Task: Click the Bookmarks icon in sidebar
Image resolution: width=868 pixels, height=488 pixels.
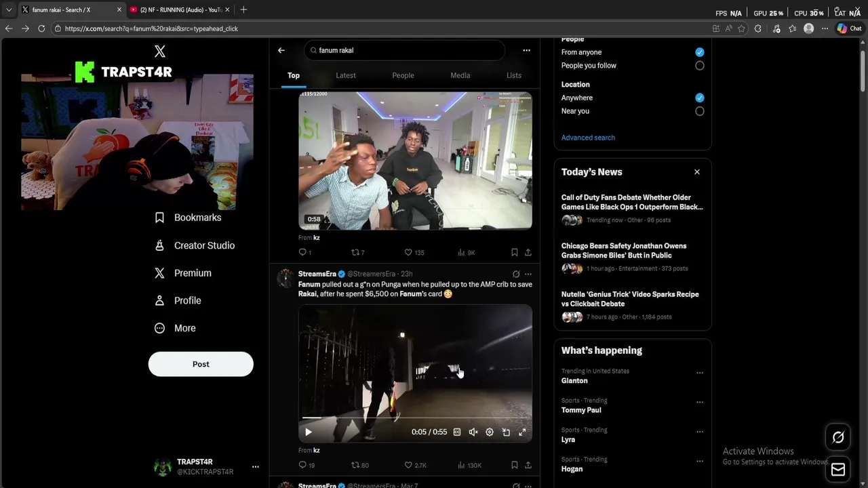Action: 159,218
